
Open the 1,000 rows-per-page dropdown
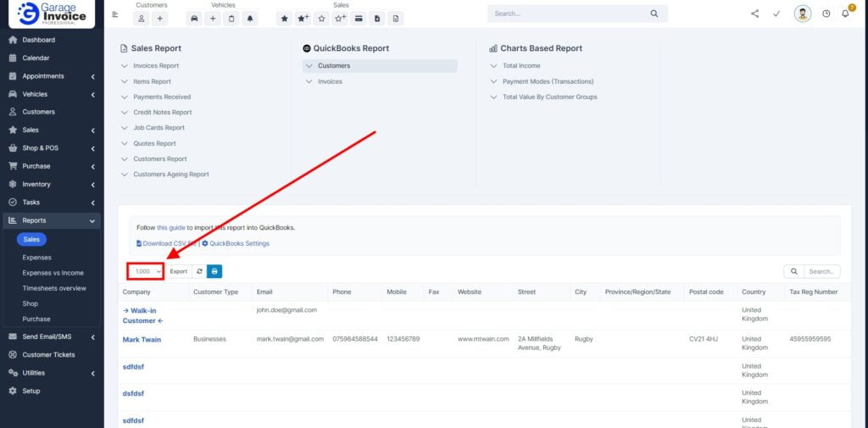click(x=146, y=271)
